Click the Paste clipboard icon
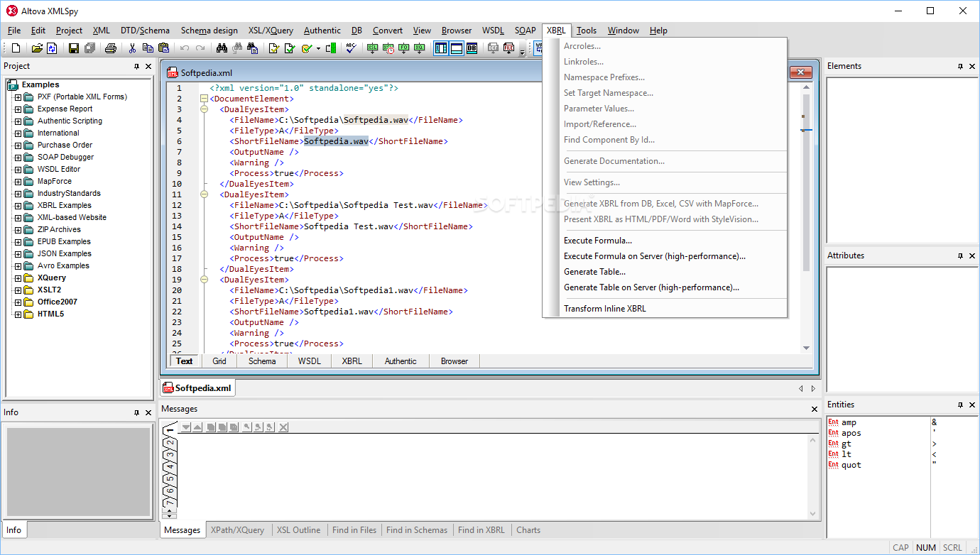 point(163,48)
